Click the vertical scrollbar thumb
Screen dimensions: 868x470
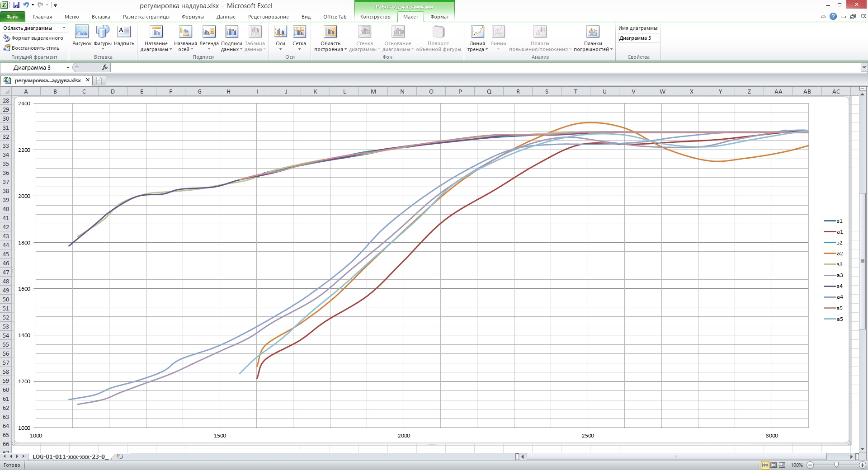click(863, 261)
